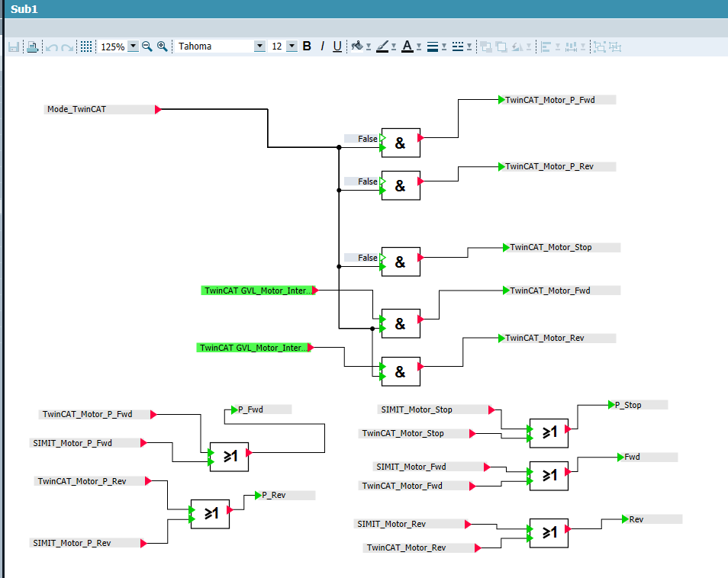
Task: Open the font size 12 dropdown
Action: (x=292, y=46)
